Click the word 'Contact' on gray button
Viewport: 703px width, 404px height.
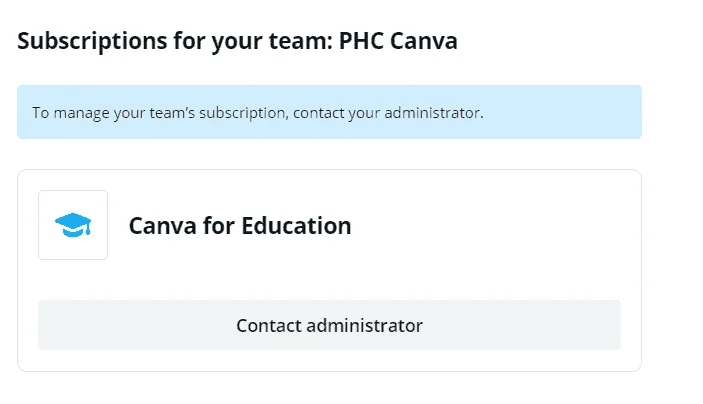(269, 326)
